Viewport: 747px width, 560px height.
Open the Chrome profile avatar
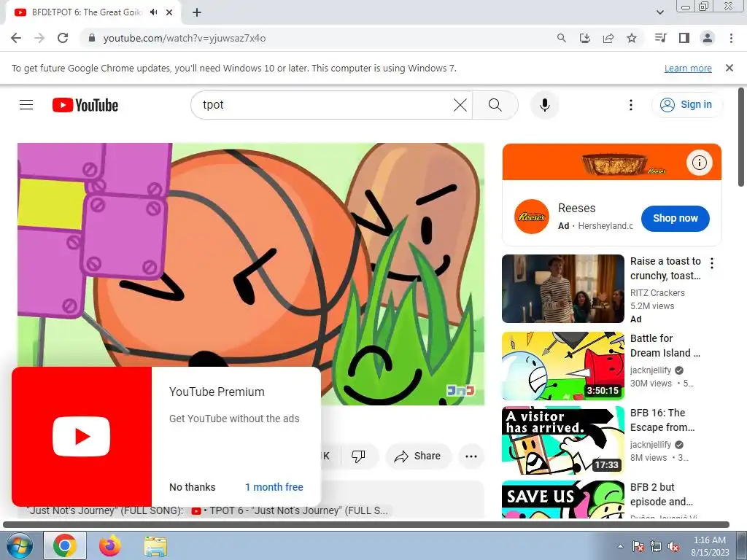[x=708, y=38]
